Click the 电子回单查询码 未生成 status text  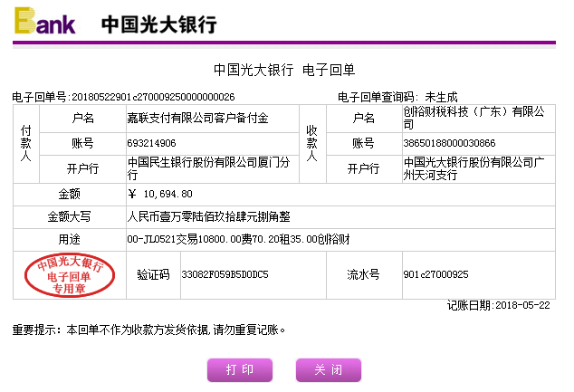(x=397, y=97)
